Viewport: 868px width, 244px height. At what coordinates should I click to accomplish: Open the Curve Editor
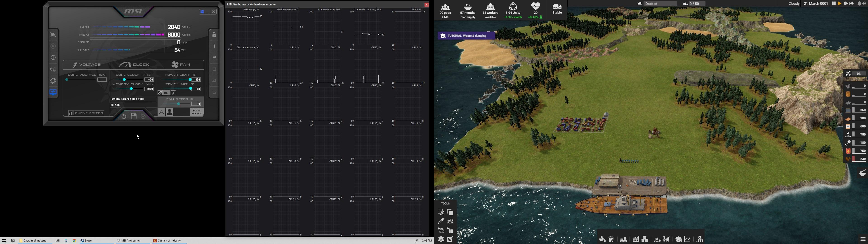[86, 113]
